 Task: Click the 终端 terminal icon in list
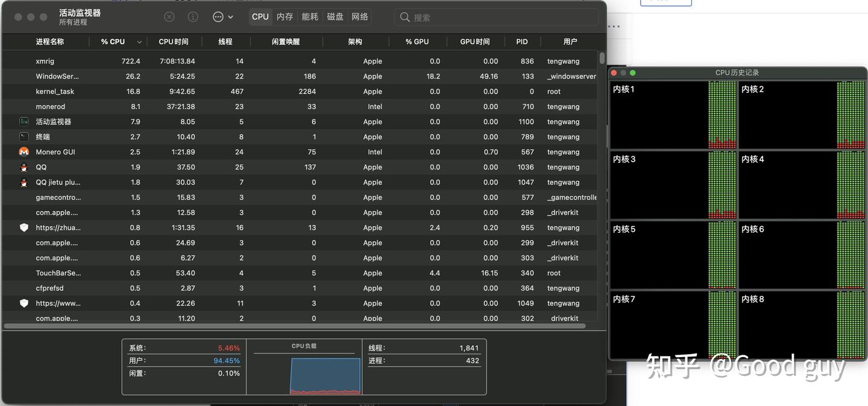tap(24, 136)
